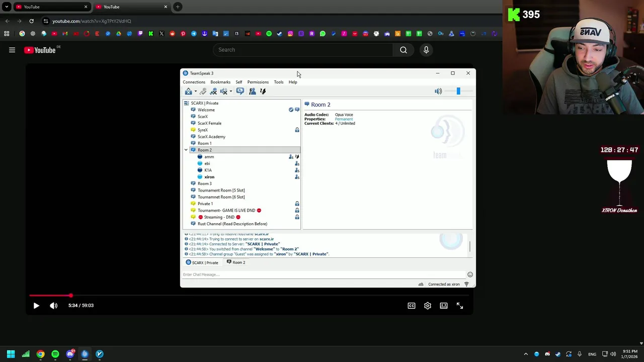Open the Help menu in TeamSpeak

point(293,82)
